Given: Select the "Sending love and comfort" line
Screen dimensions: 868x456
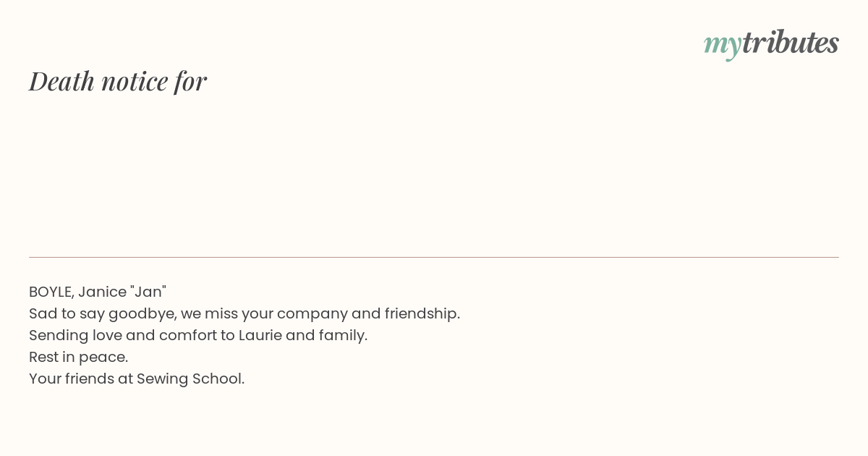Looking at the screenshot, I should [x=198, y=335].
